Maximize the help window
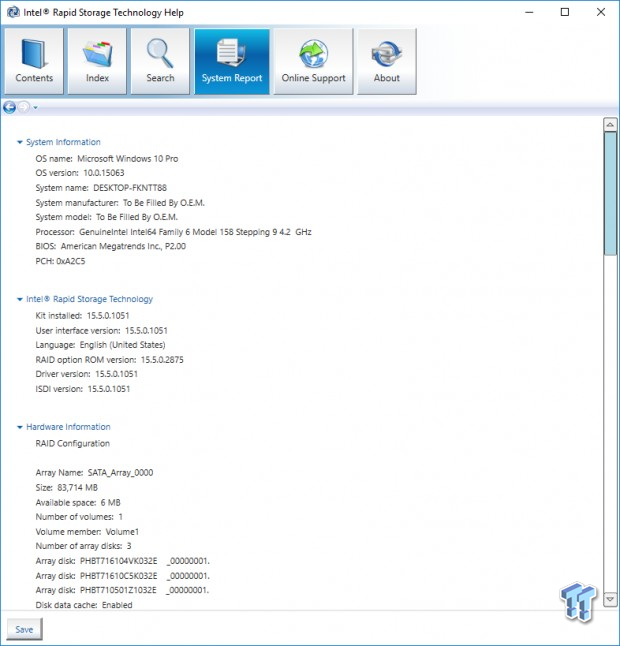Image resolution: width=620 pixels, height=646 pixels. pos(565,12)
